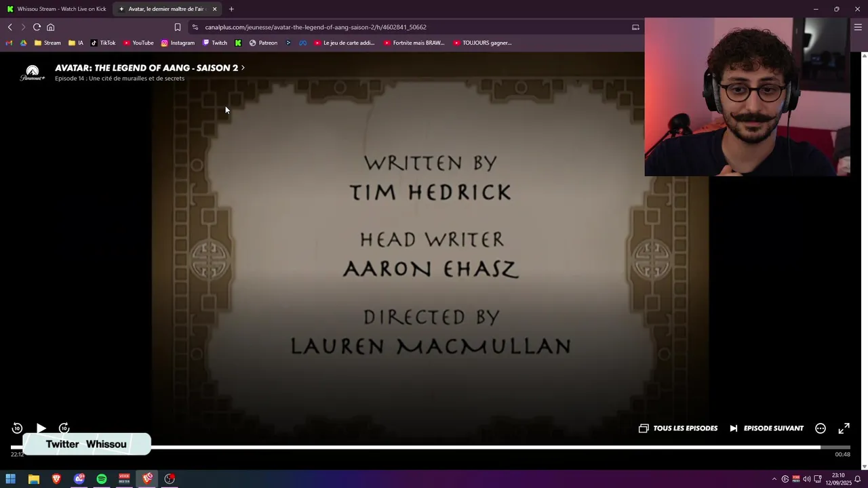This screenshot has width=868, height=488.
Task: Click the page vertical scrollbar
Action: click(864, 261)
